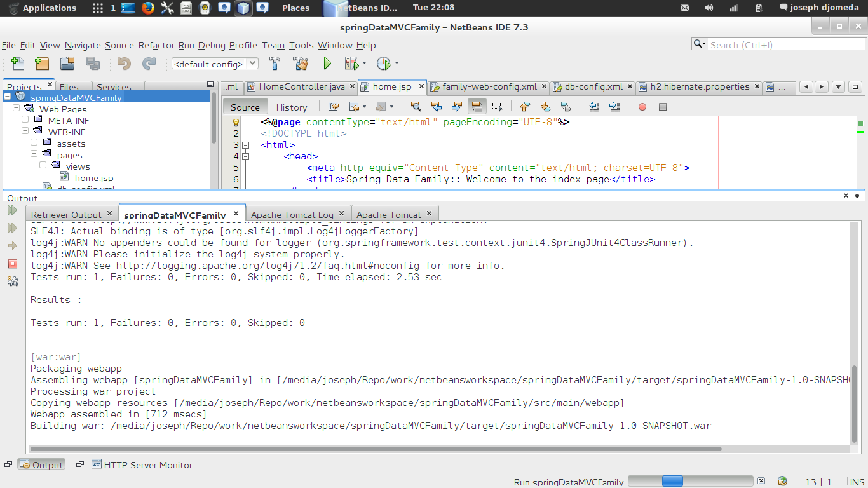
Task: Click Find Next Occurrence icon
Action: pyautogui.click(x=456, y=107)
